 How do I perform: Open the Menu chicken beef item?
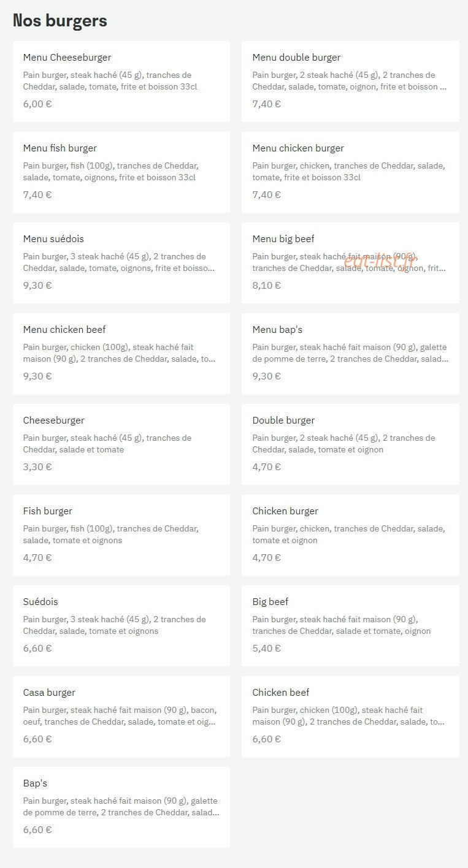coord(121,354)
